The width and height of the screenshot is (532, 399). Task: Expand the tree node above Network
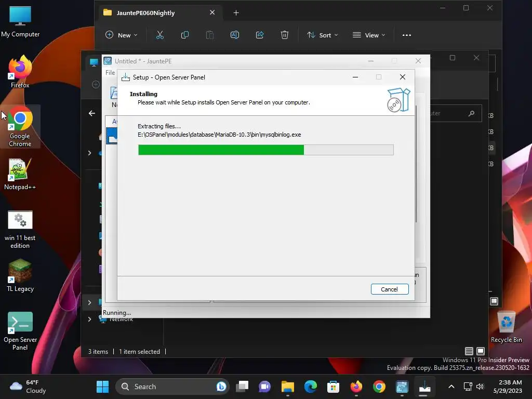click(89, 302)
